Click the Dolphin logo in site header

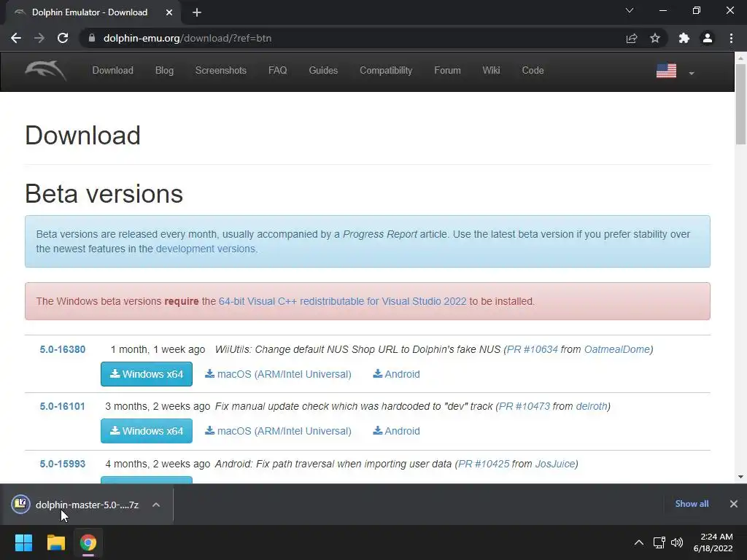tap(46, 71)
